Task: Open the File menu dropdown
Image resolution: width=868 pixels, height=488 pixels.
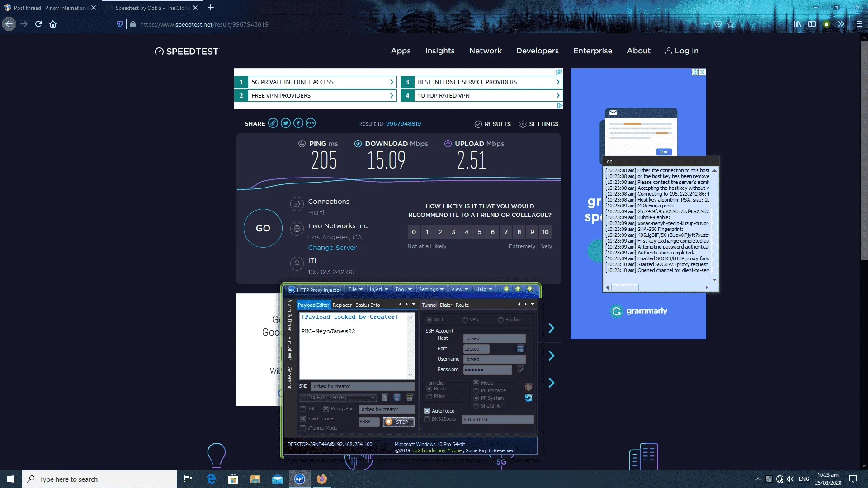Action: tap(355, 289)
